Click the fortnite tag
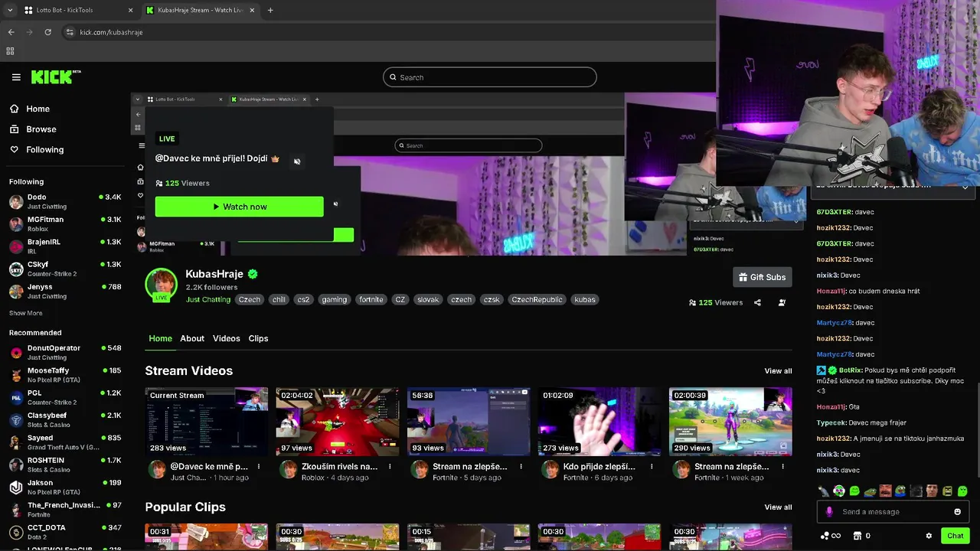Viewport: 980px width, 551px height. point(371,300)
